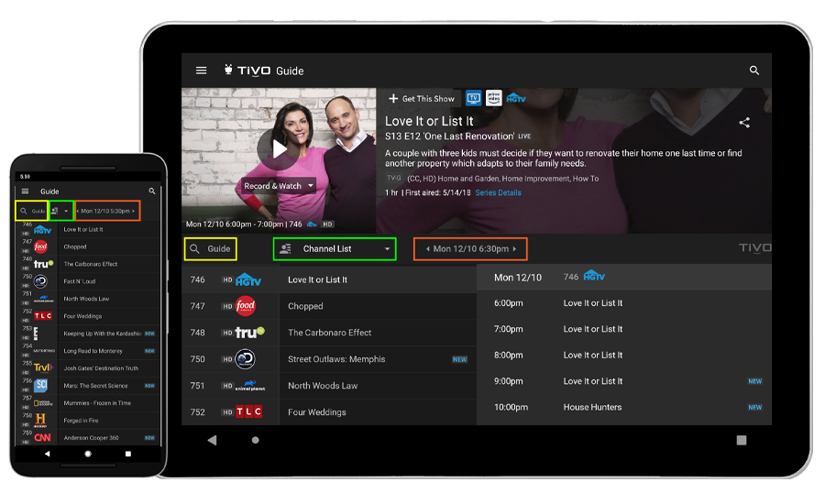Open Street Outlaws: Memphis listing
This screenshot has width=825, height=504.
click(378, 359)
